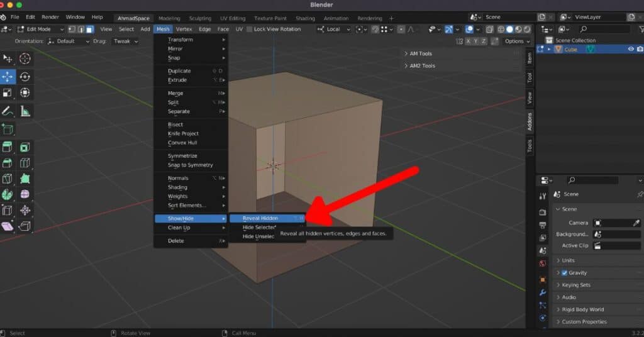
Task: Open the Drag Tweak dropdown
Action: click(125, 41)
